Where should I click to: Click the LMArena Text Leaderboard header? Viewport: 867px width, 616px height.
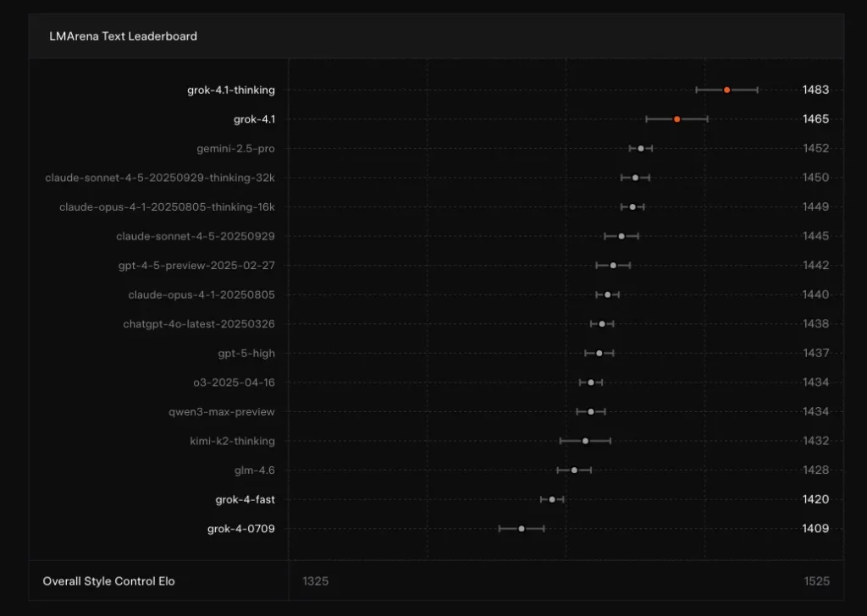(x=124, y=36)
